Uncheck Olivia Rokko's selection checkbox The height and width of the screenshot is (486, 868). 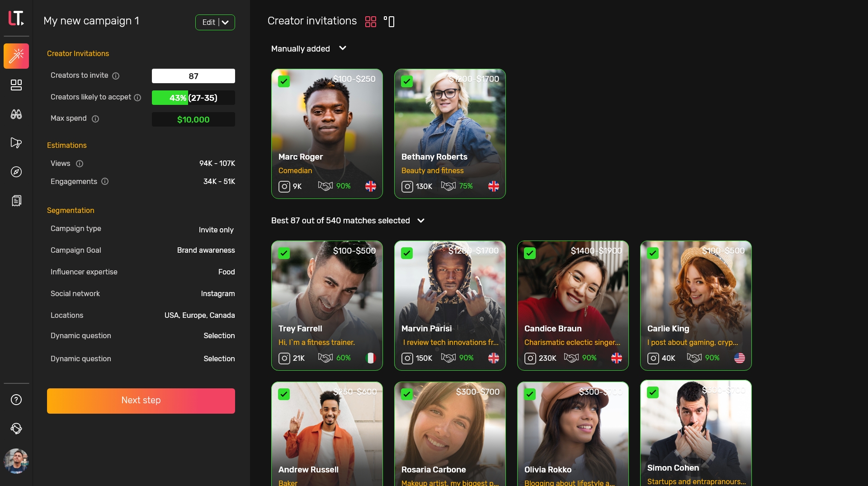(530, 394)
